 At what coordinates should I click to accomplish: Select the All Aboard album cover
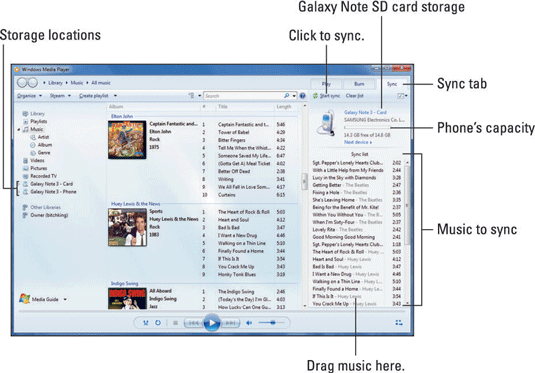127,299
